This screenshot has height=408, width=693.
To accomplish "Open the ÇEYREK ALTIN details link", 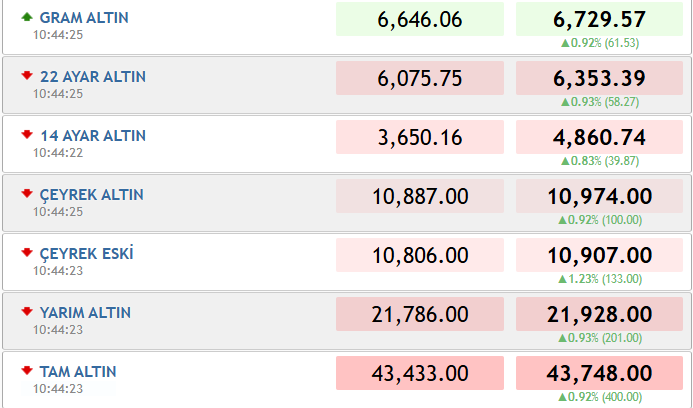I will (x=91, y=195).
